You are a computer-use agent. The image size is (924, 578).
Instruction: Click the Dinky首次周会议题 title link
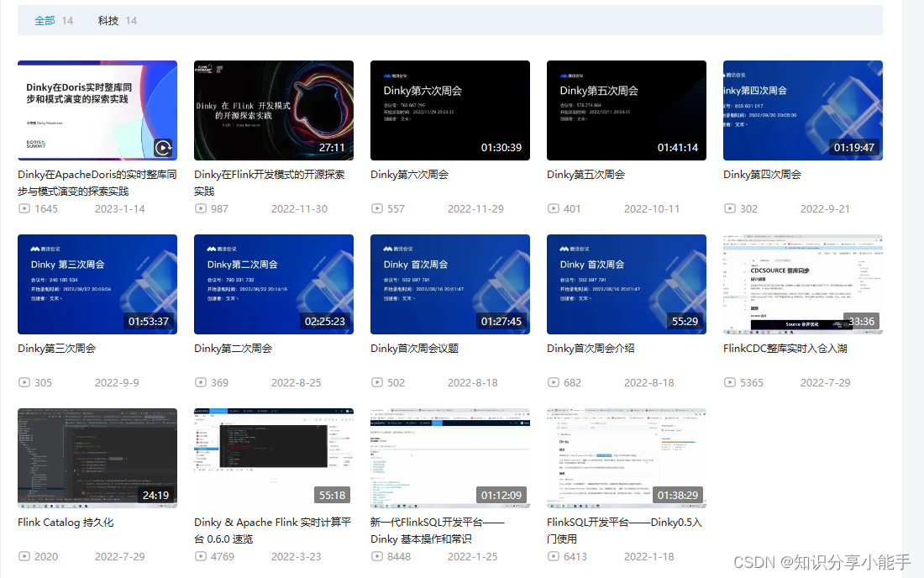[x=414, y=348]
